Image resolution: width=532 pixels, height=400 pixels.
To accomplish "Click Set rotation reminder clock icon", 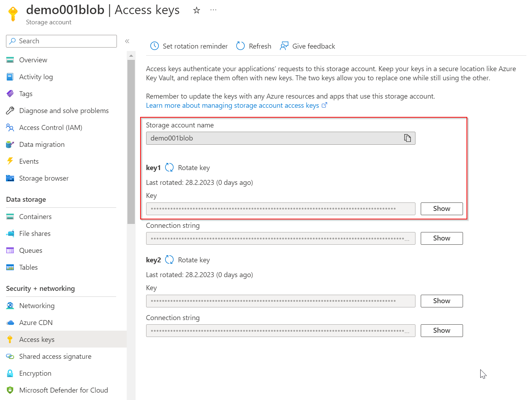I will click(x=155, y=46).
